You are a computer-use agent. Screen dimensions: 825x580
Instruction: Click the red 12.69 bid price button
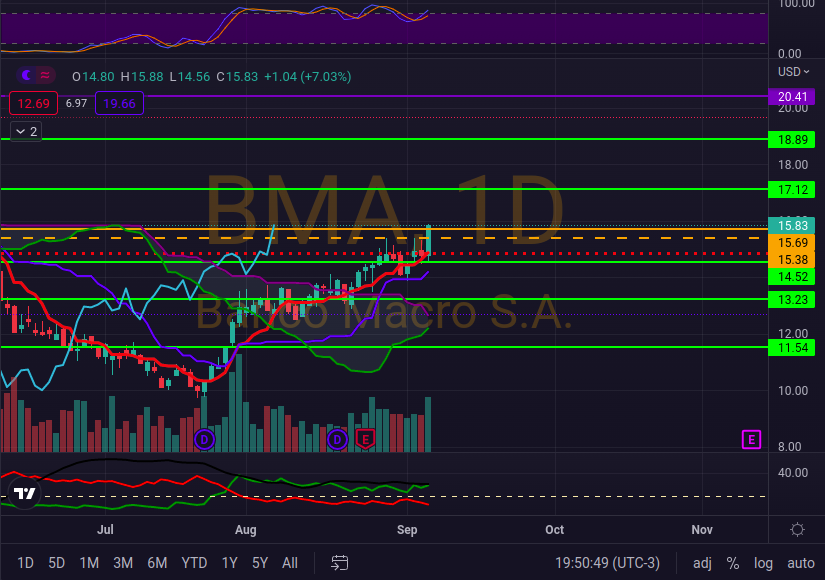34,103
